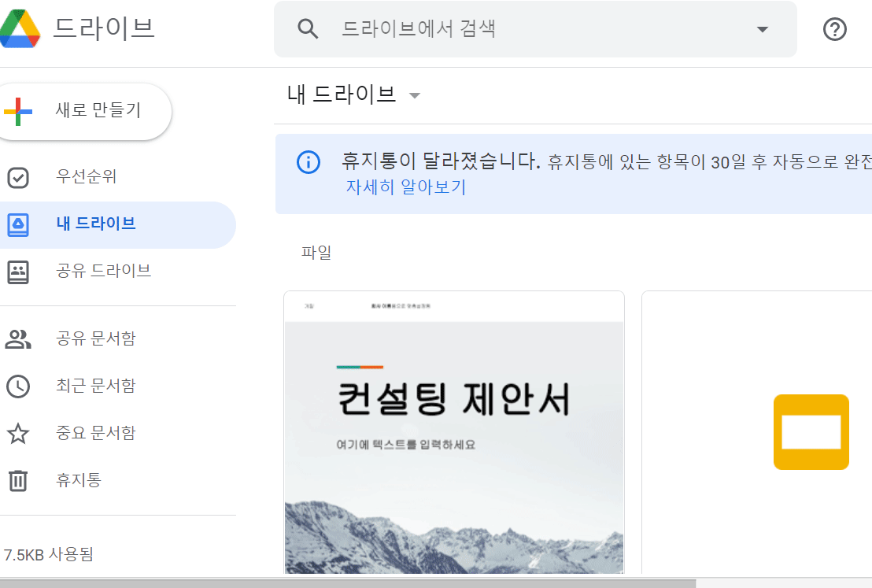Click the 드라이브 title text

coord(104,28)
